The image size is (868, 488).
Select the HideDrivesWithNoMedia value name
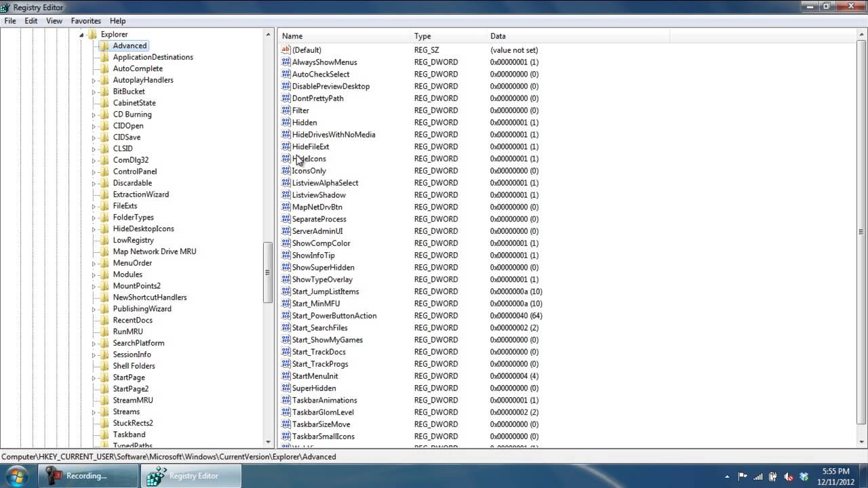334,134
